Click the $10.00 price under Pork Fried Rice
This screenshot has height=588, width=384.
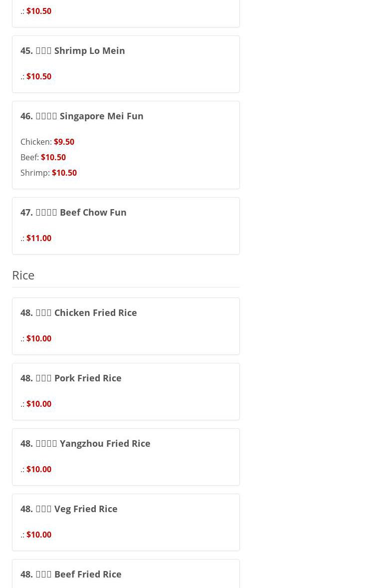38,404
